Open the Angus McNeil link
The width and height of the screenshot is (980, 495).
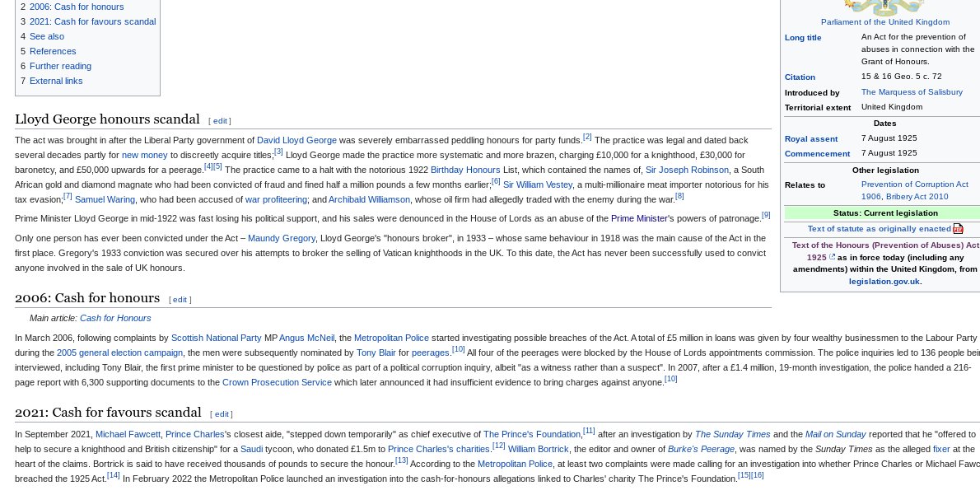point(306,339)
